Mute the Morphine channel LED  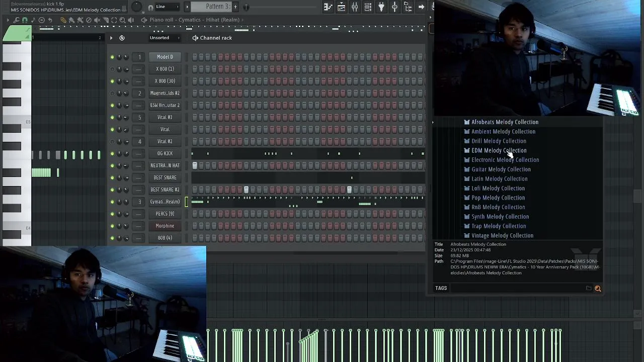pos(112,226)
